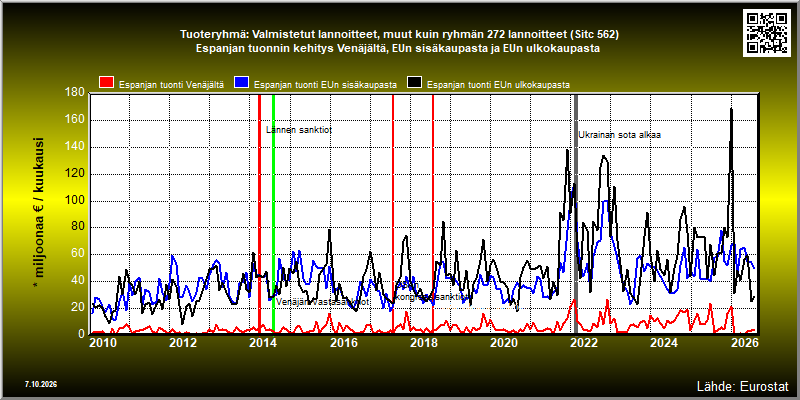Click the green vertical marker line

(x=273, y=214)
